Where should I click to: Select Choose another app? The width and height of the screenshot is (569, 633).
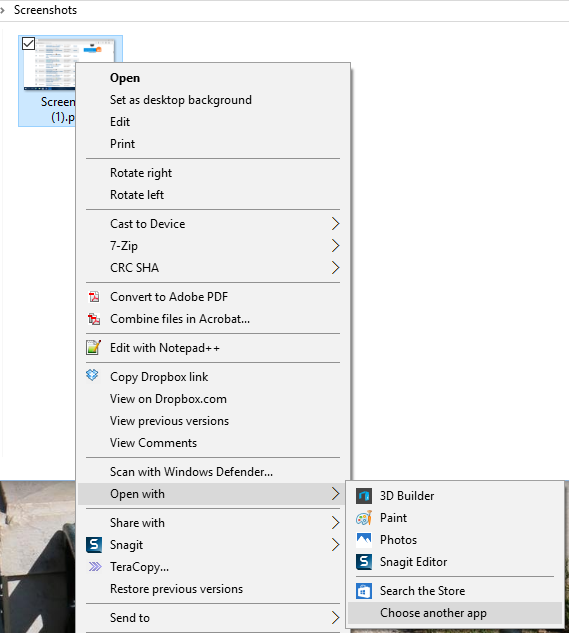[455, 613]
